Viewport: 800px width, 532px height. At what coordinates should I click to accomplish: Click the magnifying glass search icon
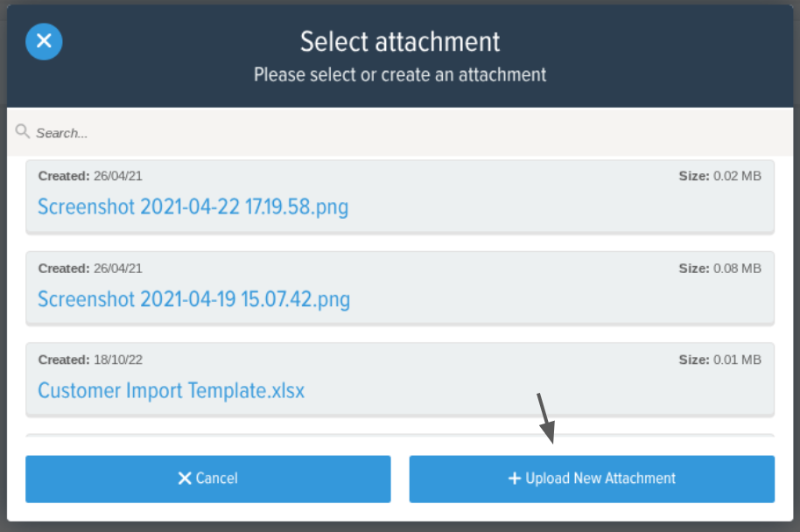[22, 131]
